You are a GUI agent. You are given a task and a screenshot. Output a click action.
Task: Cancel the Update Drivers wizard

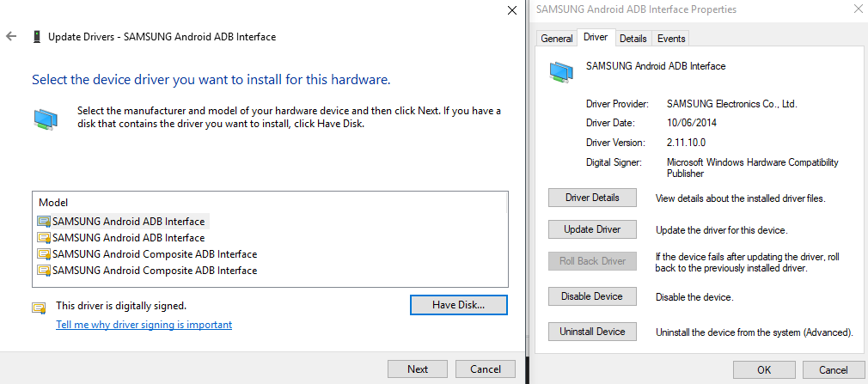[x=485, y=369]
